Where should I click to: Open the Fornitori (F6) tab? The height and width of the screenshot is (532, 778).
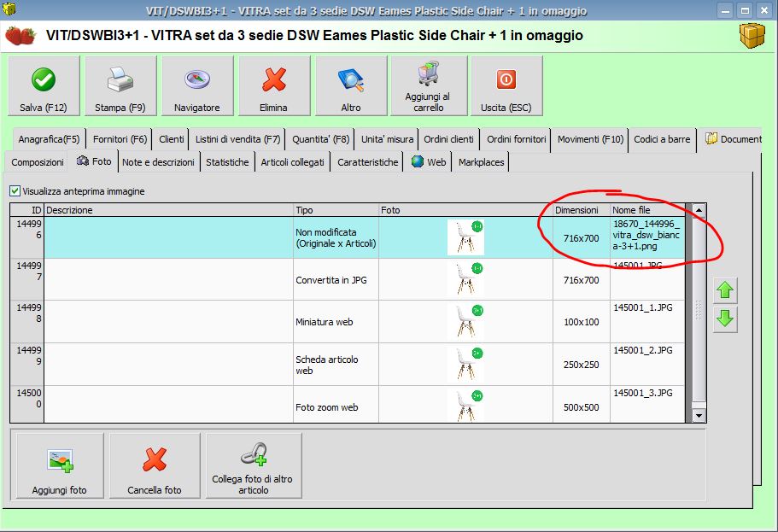(120, 139)
